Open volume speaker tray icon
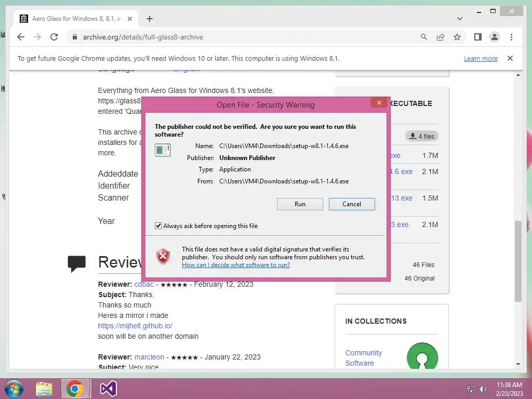This screenshot has height=399, width=532. (483, 389)
